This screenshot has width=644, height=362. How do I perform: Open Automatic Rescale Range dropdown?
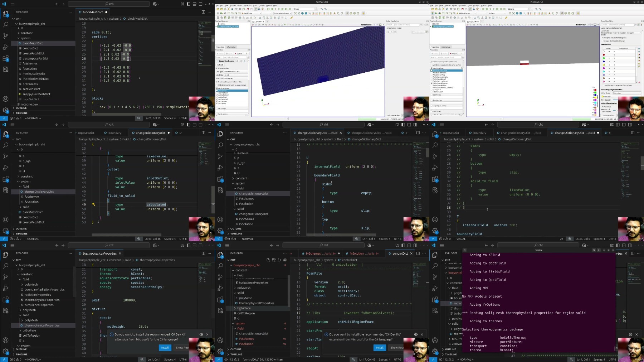[x=627, y=33]
